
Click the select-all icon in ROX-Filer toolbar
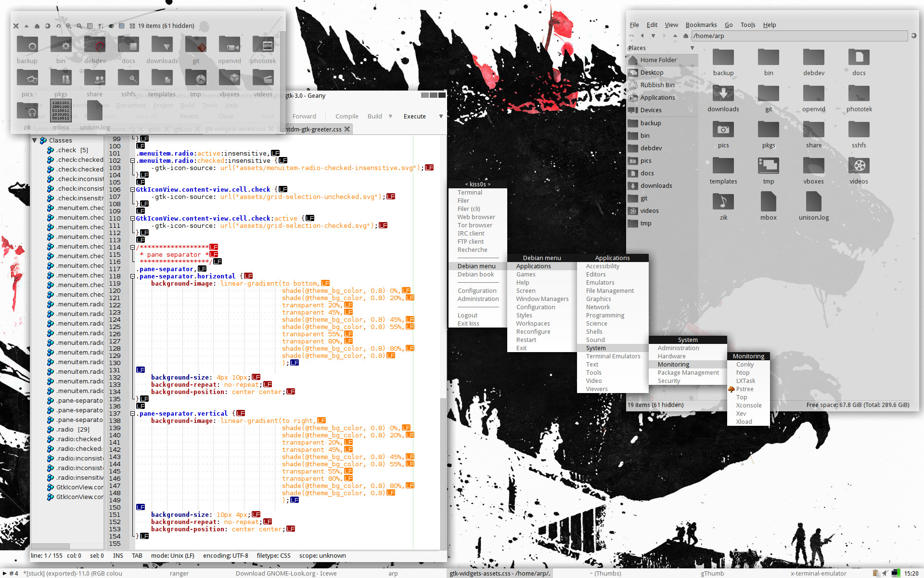coord(132,26)
